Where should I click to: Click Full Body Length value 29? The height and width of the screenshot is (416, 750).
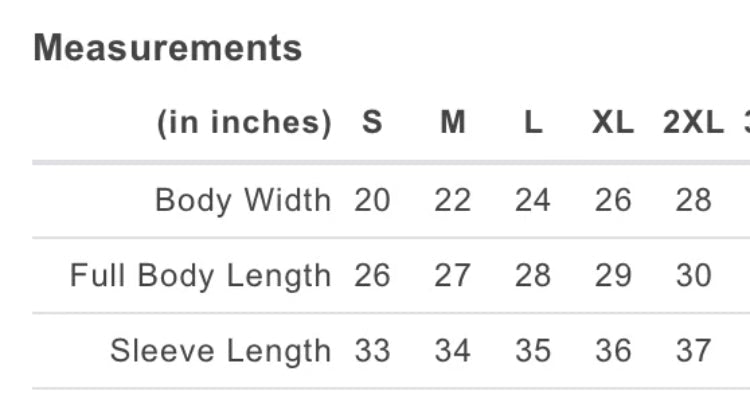pos(613,275)
